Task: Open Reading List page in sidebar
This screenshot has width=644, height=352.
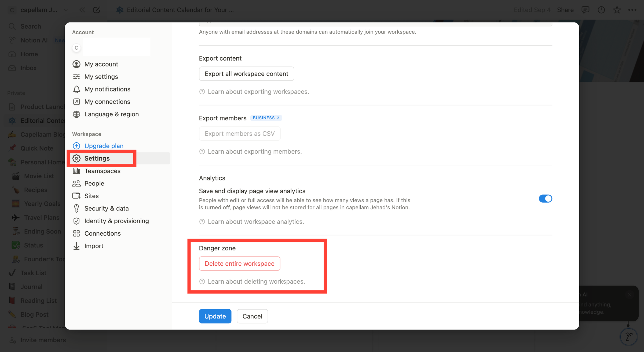Action: click(39, 301)
